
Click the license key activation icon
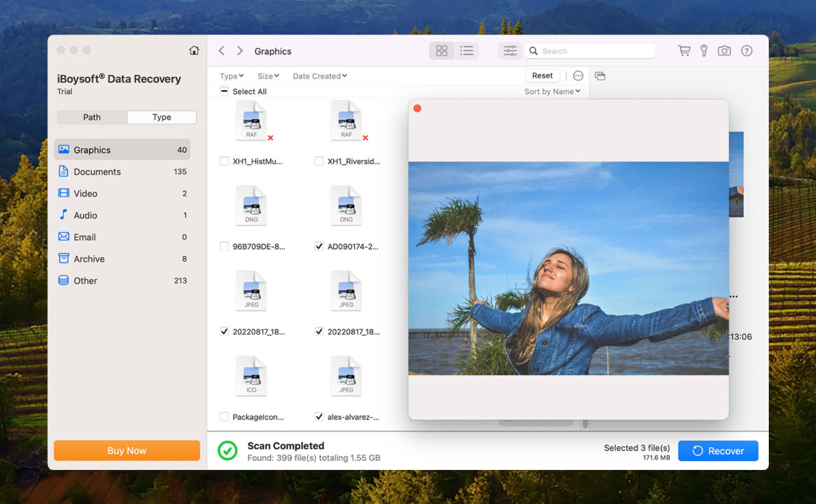(x=704, y=51)
